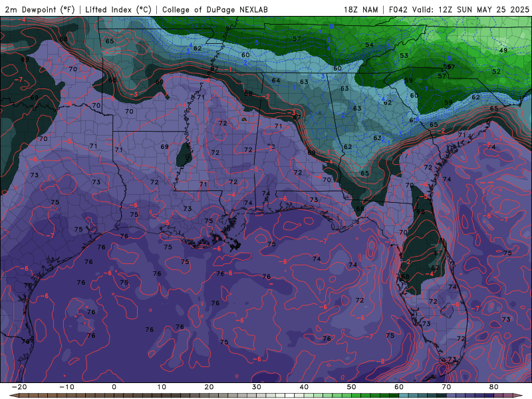532x399 pixels.
Task: Click the -20 label on the color scale
Action: 19,387
